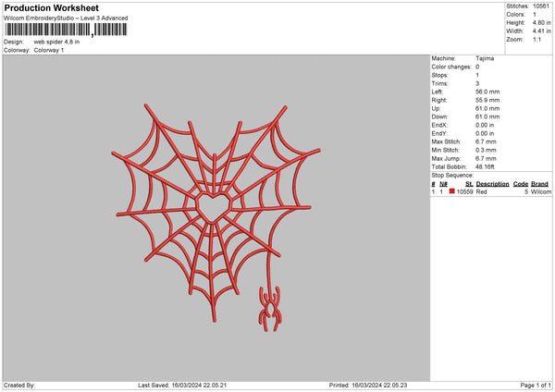Image resolution: width=555 pixels, height=392 pixels.
Task: Click the red thread color swatch
Action: (451, 191)
